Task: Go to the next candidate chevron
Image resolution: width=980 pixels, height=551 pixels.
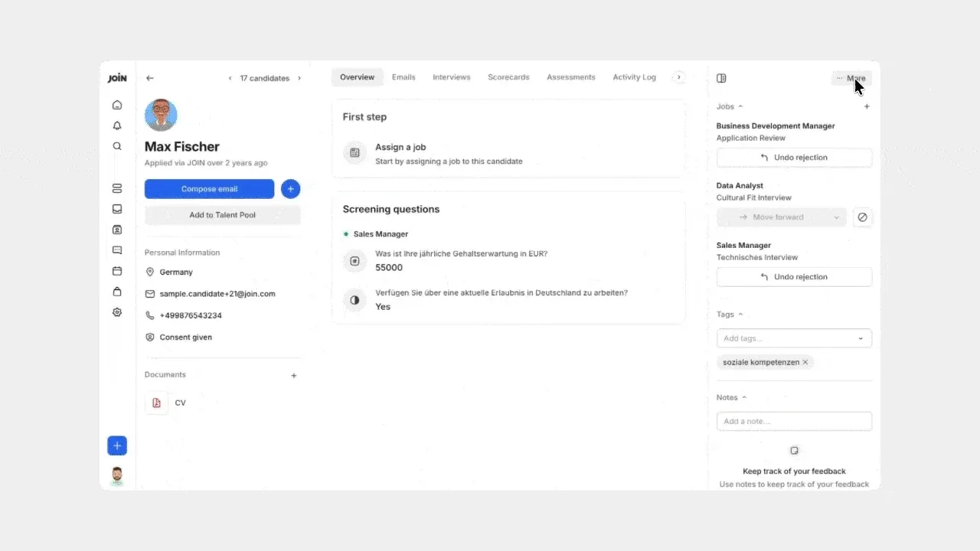Action: point(299,78)
